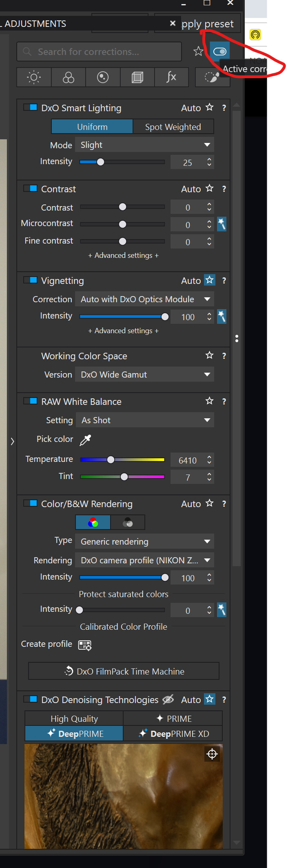
Task: Click Vignetting Auto button
Action: (191, 281)
